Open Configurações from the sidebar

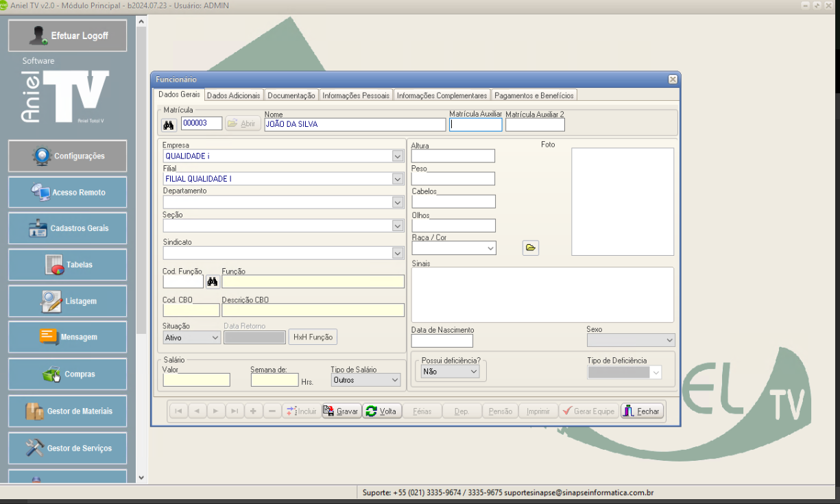point(68,156)
